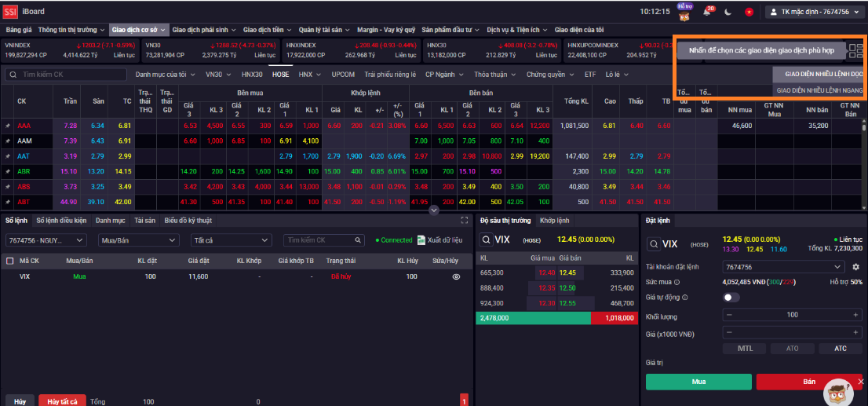Collapse price board with down chevron
Image resolution: width=868 pixels, height=406 pixels.
(x=434, y=210)
